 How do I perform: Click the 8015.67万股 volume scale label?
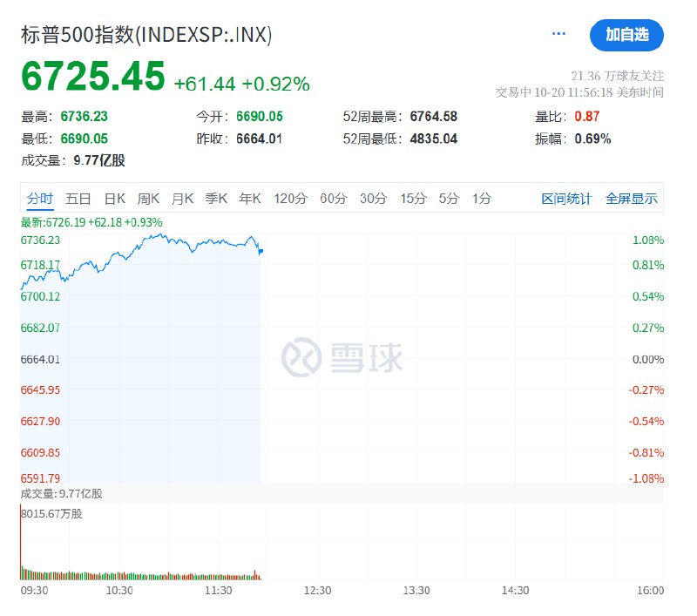pyautogui.click(x=51, y=514)
